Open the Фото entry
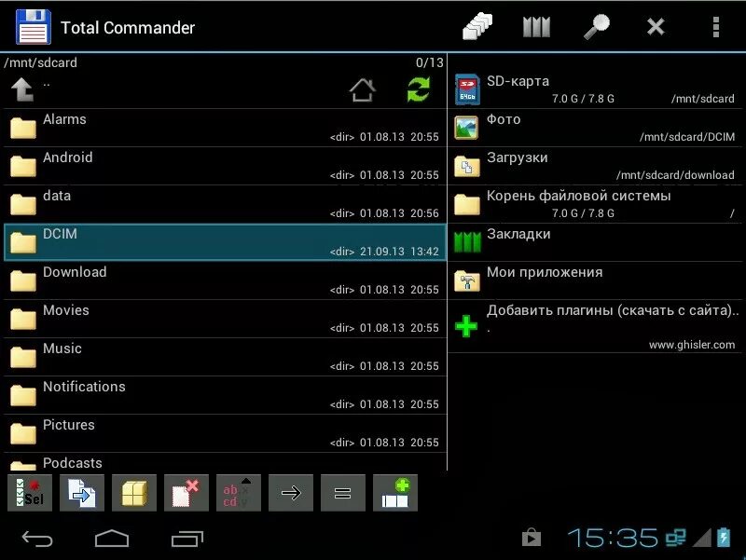Image resolution: width=746 pixels, height=560 pixels. [595, 128]
